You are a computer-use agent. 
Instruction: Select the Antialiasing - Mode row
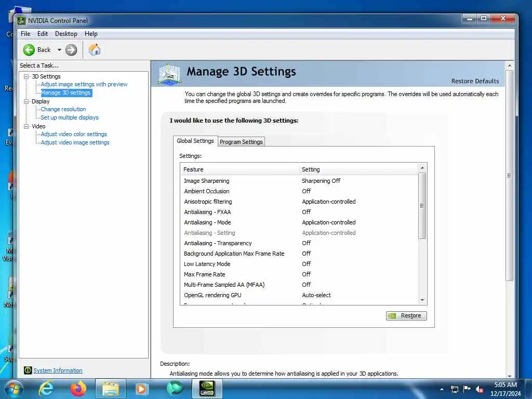point(300,222)
